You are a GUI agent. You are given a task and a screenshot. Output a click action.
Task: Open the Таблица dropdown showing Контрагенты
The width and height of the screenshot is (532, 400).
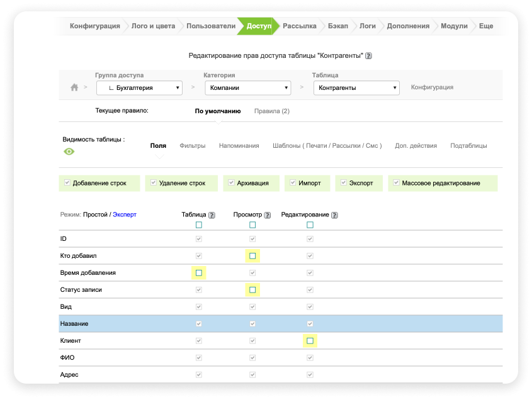click(356, 88)
